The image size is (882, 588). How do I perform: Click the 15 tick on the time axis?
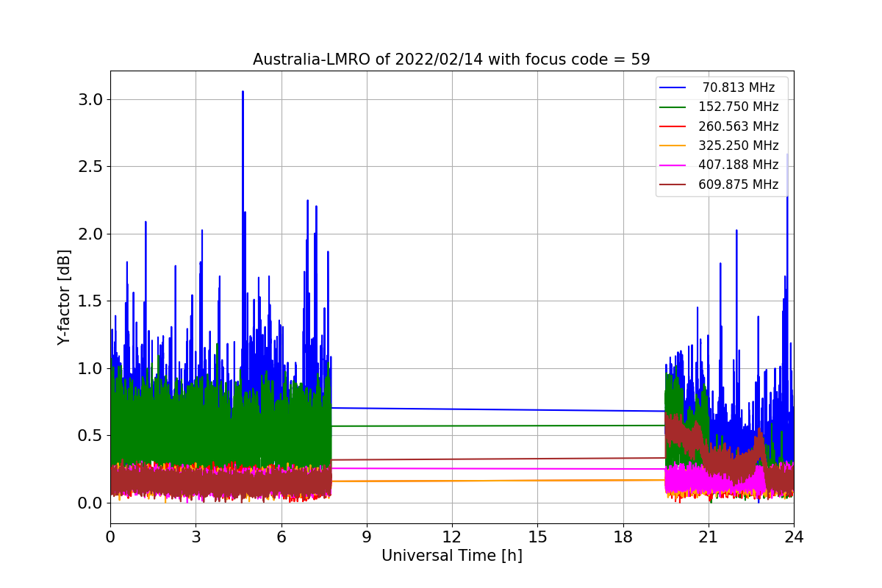[537, 537]
